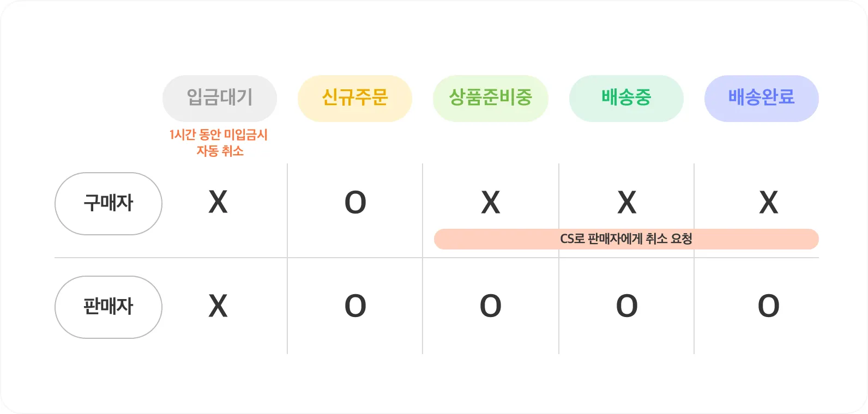Click the 입금대기 status pill
This screenshot has width=868, height=414.
[x=220, y=99]
